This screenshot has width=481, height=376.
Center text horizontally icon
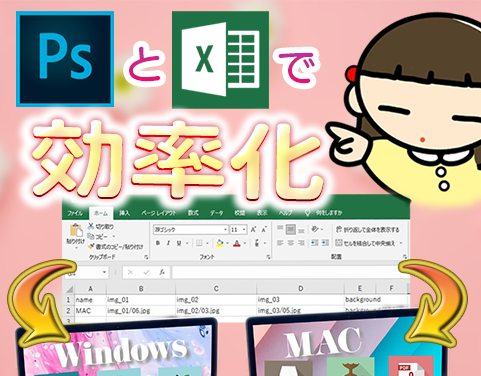[x=291, y=243]
